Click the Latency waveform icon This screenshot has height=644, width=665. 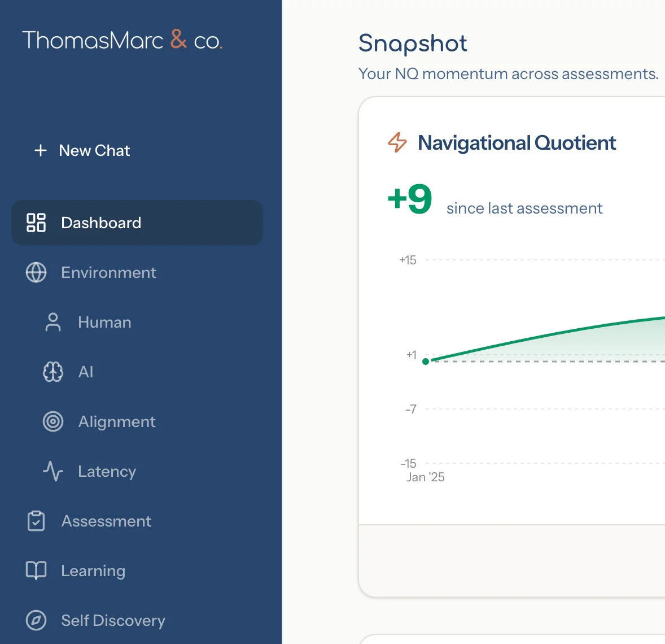[x=53, y=471]
